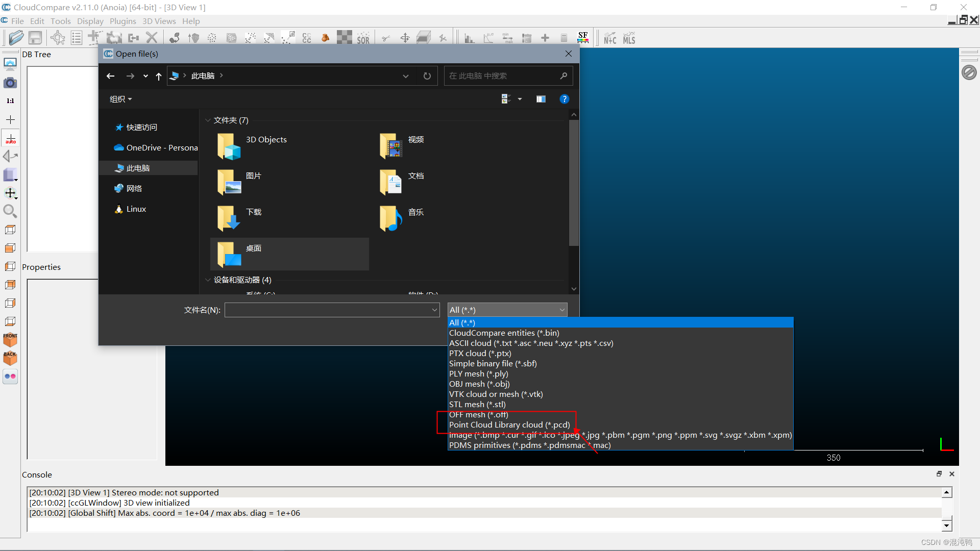Click the CC label connected components icon
The image size is (980, 551).
click(x=307, y=38)
